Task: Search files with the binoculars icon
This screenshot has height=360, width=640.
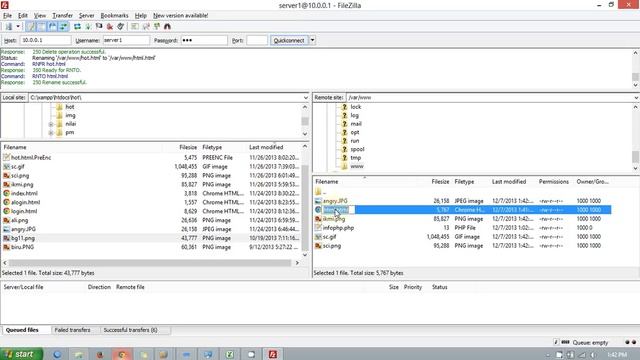Action: [x=167, y=27]
